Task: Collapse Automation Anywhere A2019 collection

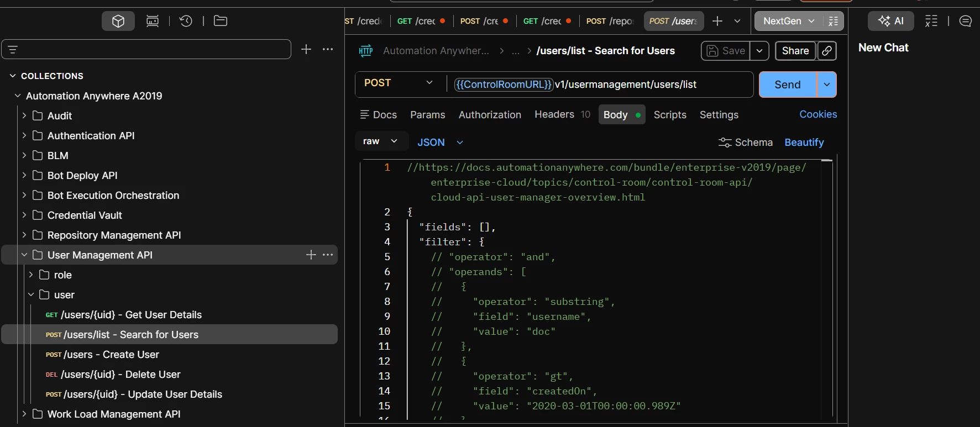Action: pos(18,96)
